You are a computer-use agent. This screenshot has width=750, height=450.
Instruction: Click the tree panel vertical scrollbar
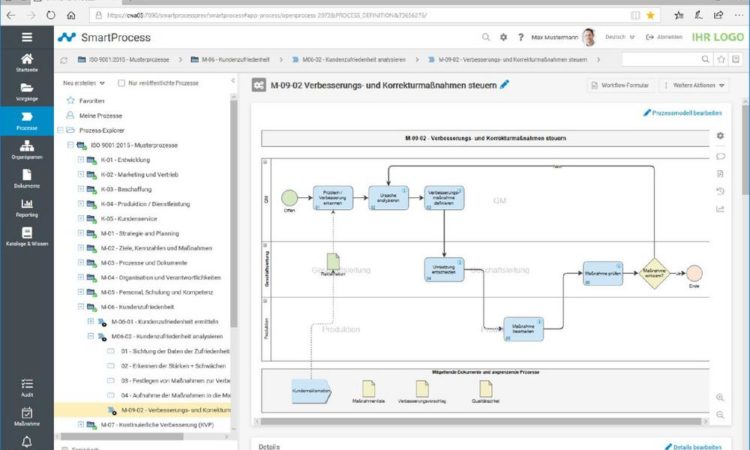[233, 213]
